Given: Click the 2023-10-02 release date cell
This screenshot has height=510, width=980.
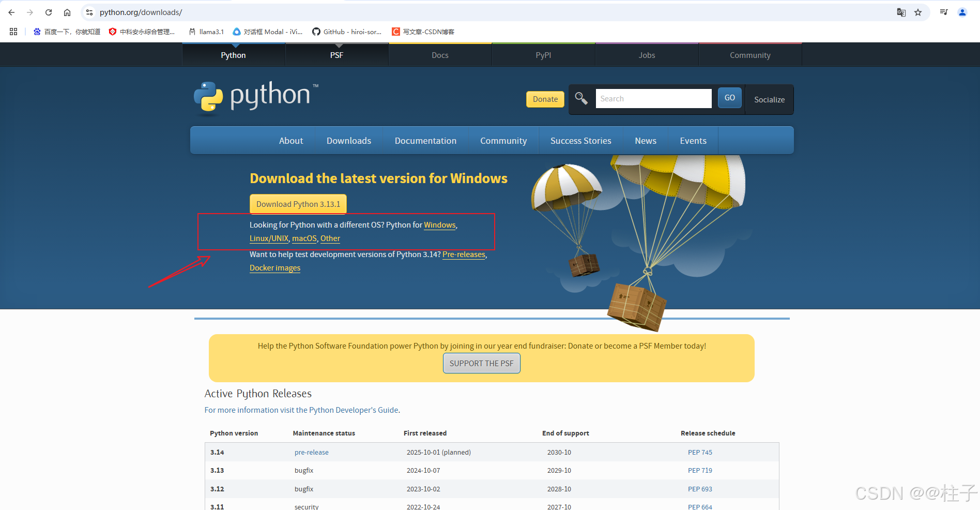Looking at the screenshot, I should tap(423, 489).
